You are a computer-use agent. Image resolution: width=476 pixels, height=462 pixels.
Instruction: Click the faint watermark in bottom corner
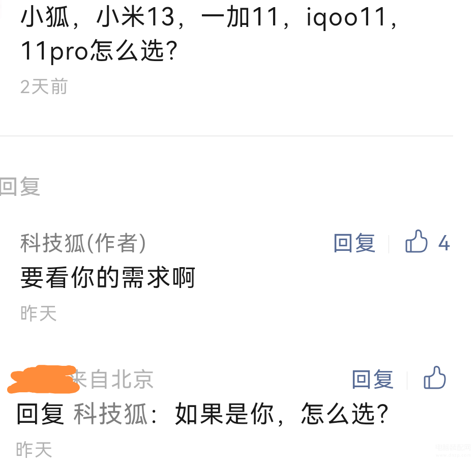pyautogui.click(x=453, y=450)
